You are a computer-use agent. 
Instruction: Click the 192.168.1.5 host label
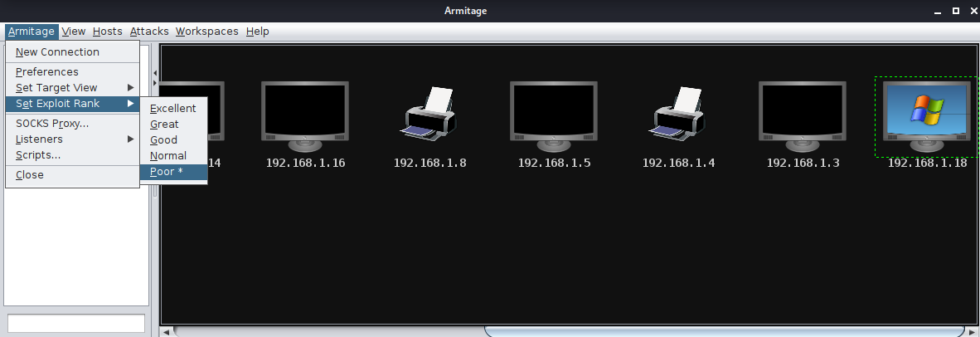(554, 163)
